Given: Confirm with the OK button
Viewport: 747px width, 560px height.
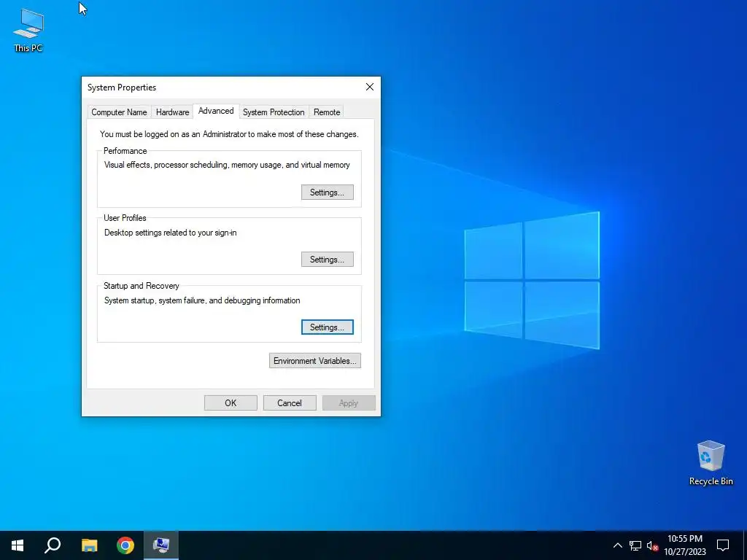Looking at the screenshot, I should [231, 402].
